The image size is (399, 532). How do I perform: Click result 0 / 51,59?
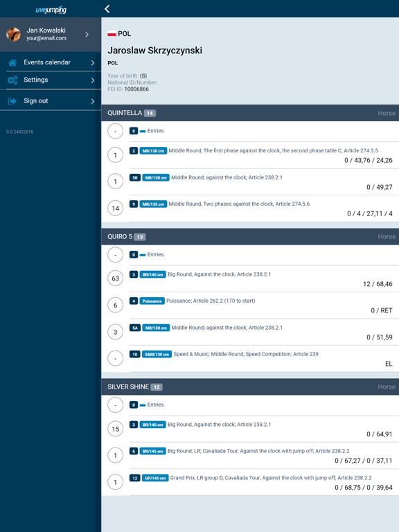coord(380,337)
